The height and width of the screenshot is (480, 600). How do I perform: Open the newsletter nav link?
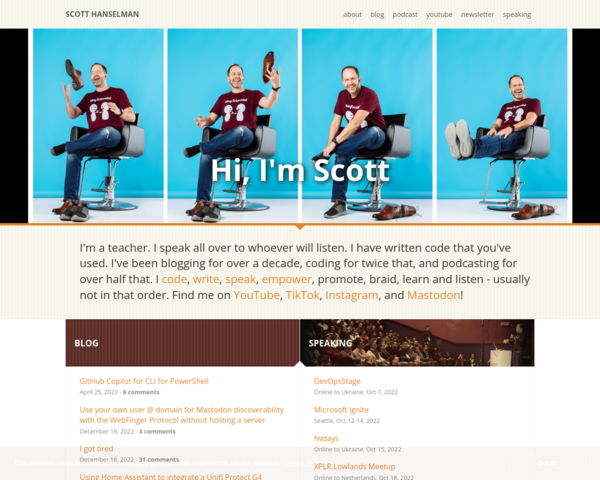click(477, 15)
